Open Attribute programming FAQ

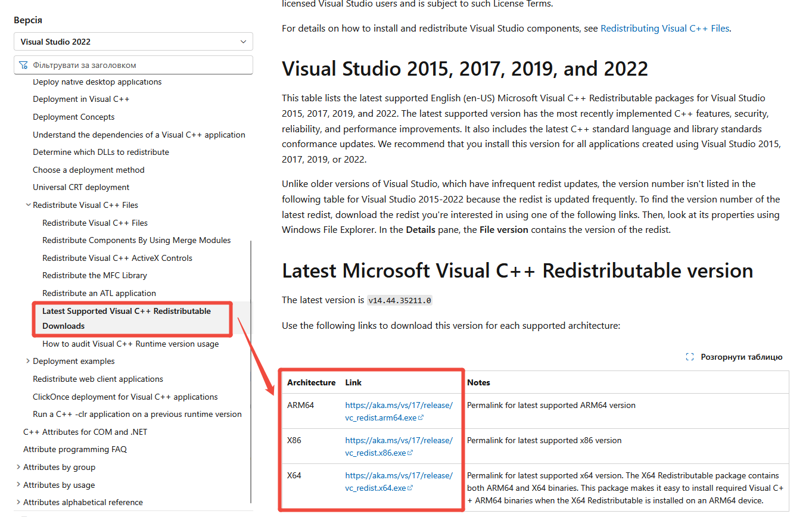(75, 449)
